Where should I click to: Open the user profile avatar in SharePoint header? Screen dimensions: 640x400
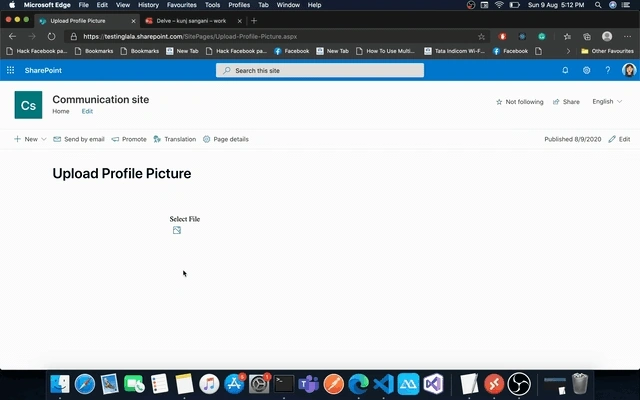tap(629, 70)
